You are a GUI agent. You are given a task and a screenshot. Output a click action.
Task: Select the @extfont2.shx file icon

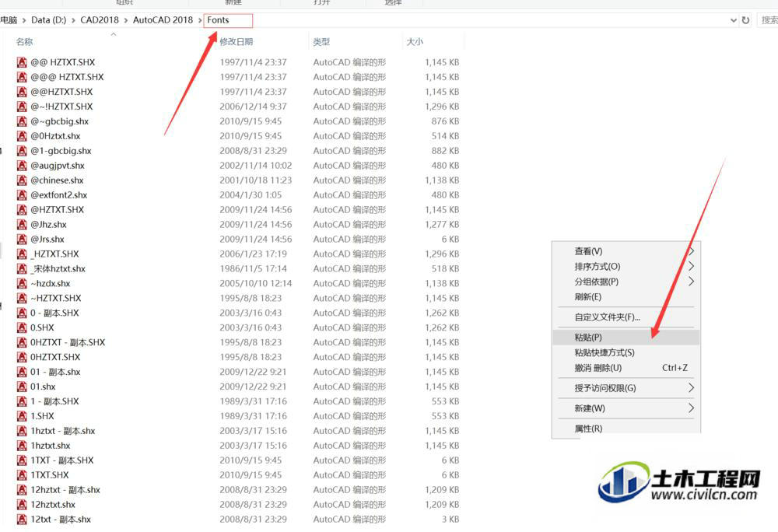tap(22, 195)
